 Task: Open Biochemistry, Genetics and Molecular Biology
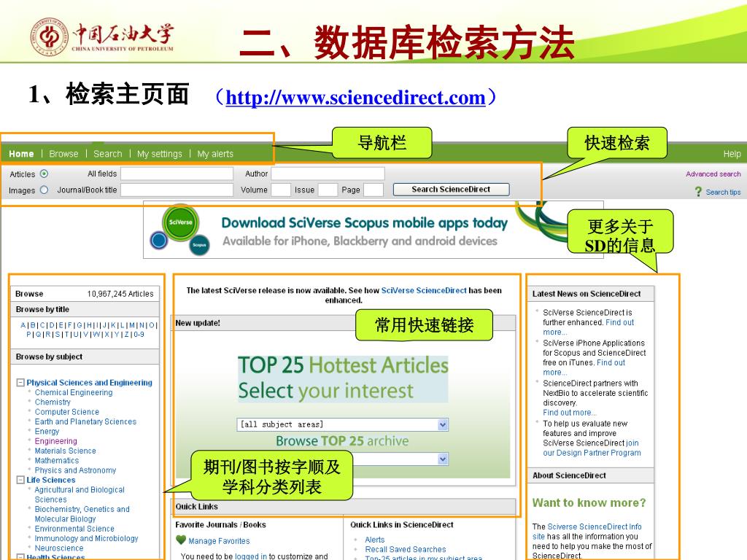(x=82, y=514)
